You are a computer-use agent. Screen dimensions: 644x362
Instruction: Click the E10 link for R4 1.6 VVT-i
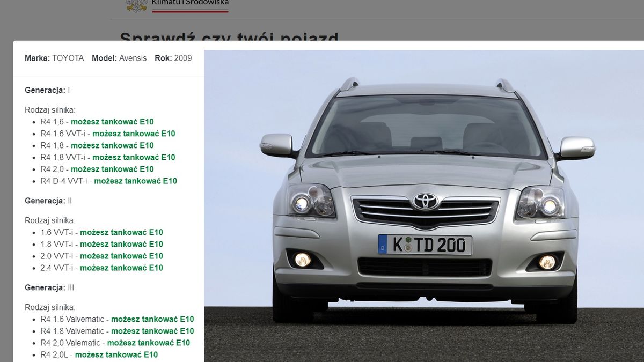137,134
